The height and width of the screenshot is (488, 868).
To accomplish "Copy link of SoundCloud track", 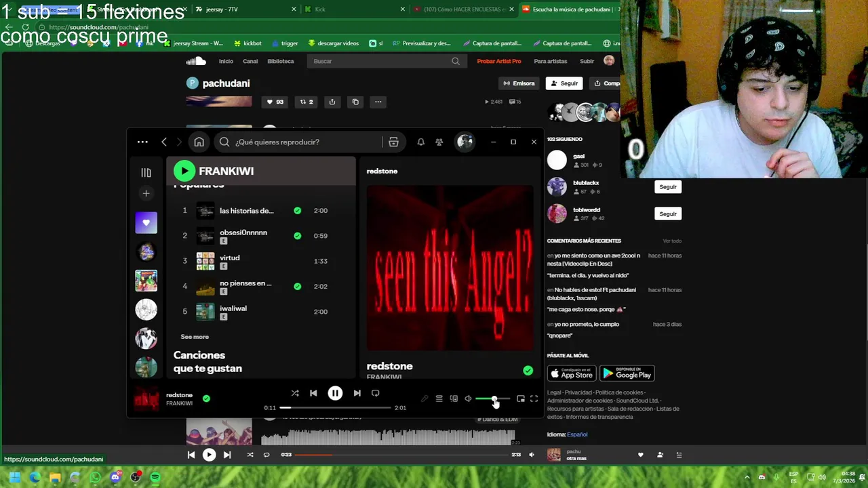I will [355, 102].
